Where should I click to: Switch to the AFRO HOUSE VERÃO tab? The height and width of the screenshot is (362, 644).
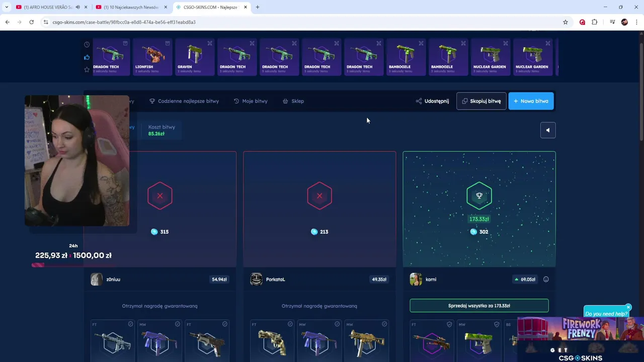(49, 7)
